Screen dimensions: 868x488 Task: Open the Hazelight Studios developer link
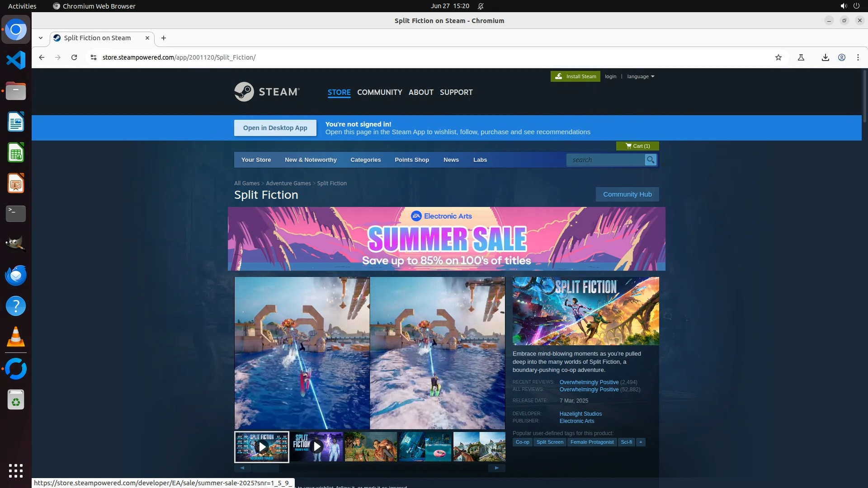pos(580,413)
